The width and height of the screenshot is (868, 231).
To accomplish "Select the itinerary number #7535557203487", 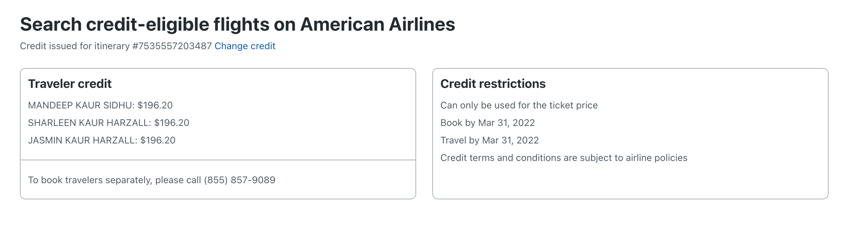I will 172,46.
